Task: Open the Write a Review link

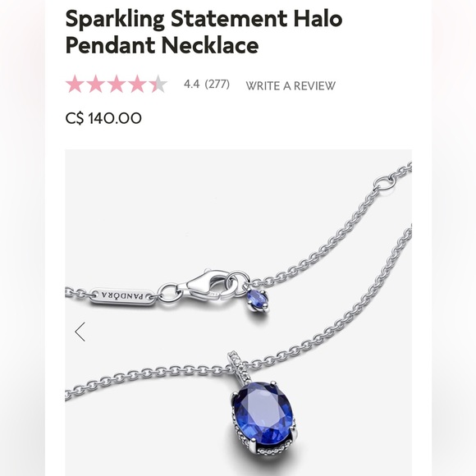Action: pos(291,85)
